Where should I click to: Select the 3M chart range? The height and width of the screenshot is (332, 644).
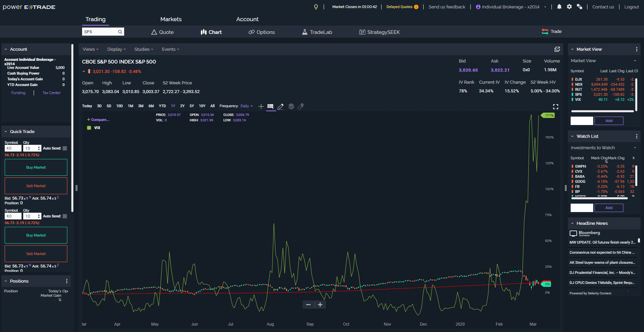coord(141,106)
